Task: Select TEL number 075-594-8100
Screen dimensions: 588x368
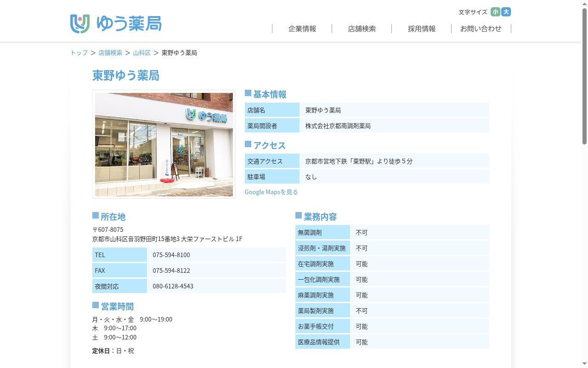Action: pos(171,255)
